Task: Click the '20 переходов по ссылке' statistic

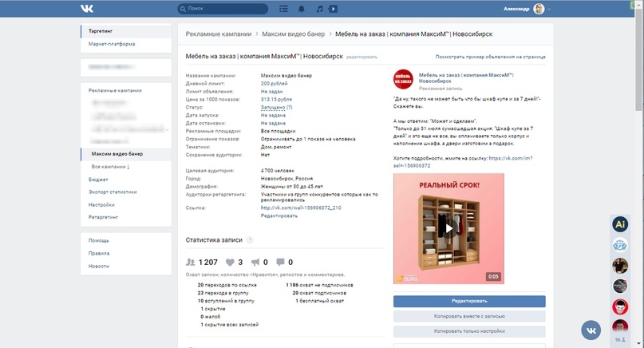Action: (227, 285)
